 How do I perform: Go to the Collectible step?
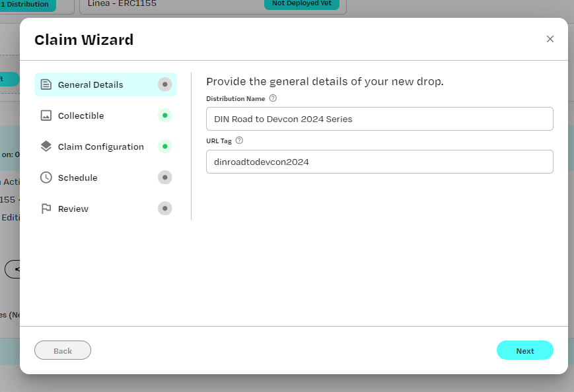pos(106,115)
